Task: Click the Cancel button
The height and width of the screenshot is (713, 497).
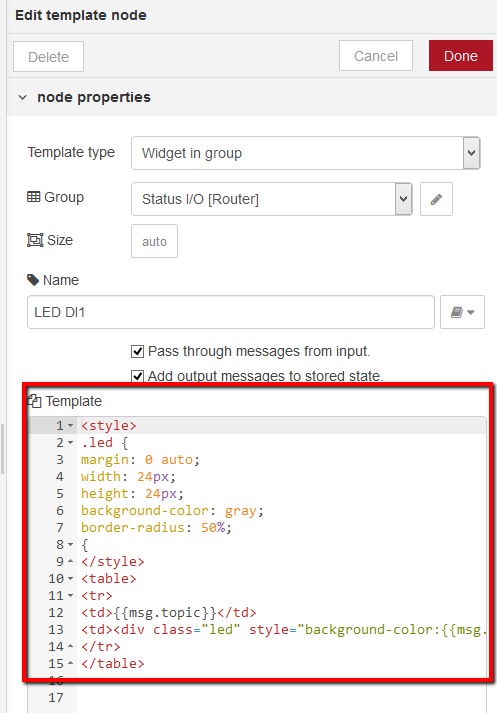Action: click(376, 56)
